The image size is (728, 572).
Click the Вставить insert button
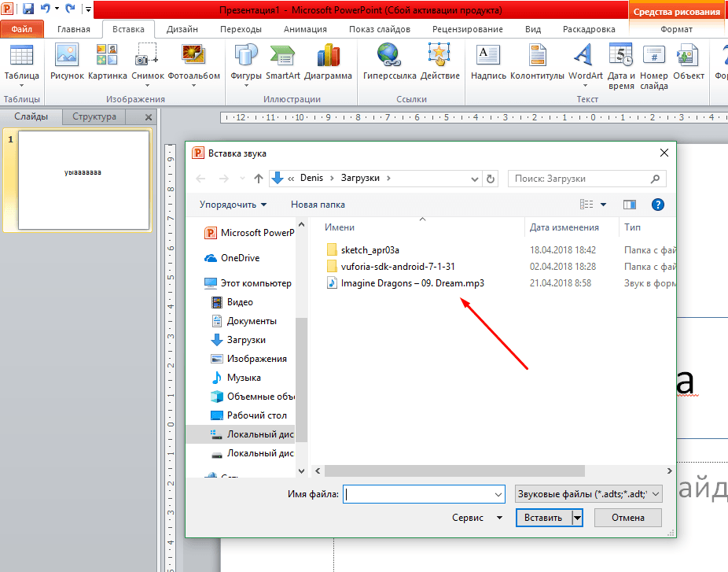[x=544, y=518]
